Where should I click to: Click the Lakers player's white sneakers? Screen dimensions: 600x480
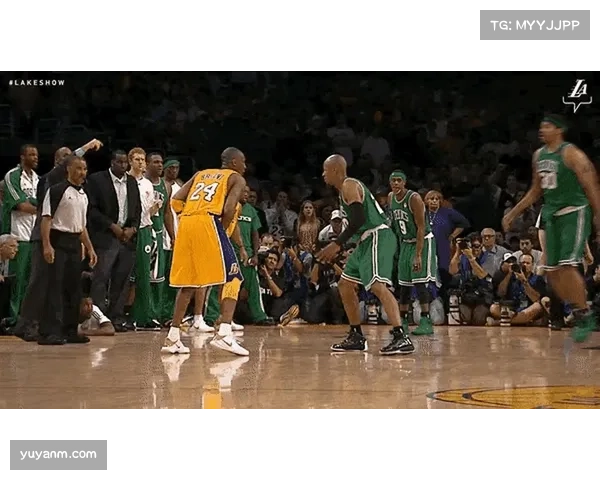[x=228, y=343]
